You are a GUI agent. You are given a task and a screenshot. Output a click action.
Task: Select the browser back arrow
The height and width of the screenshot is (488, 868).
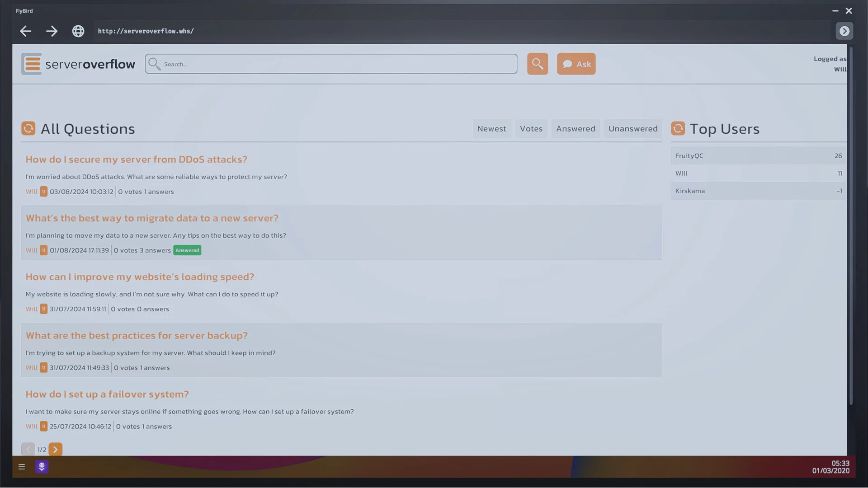[x=25, y=31]
